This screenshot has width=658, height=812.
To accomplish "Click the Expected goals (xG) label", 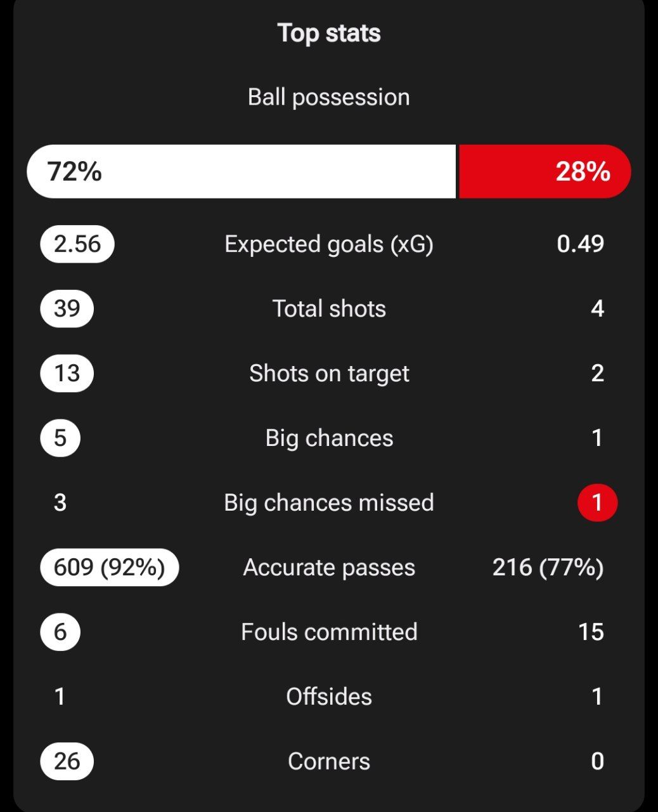I will click(329, 244).
